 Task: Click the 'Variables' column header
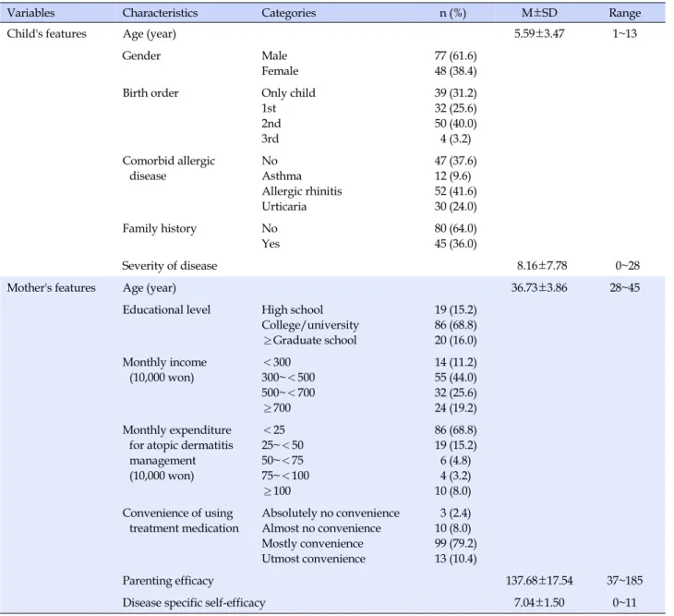tap(31, 13)
